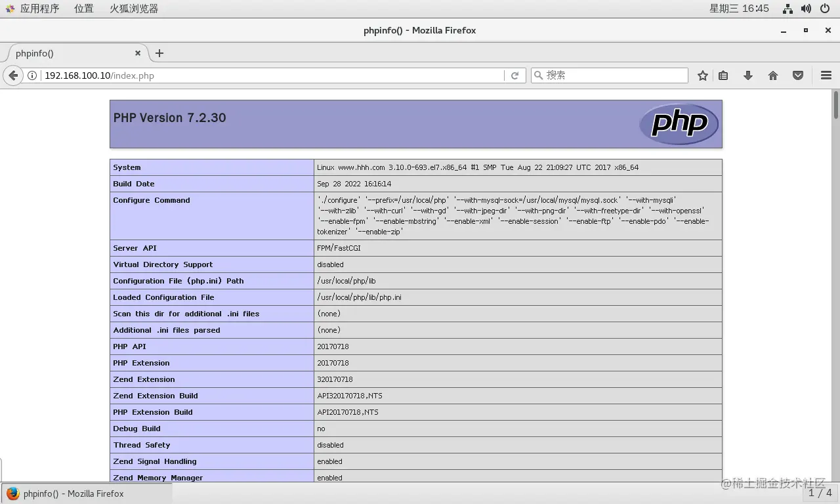Click the magnifier icon in the search box
The image size is (840, 504).
(x=539, y=75)
